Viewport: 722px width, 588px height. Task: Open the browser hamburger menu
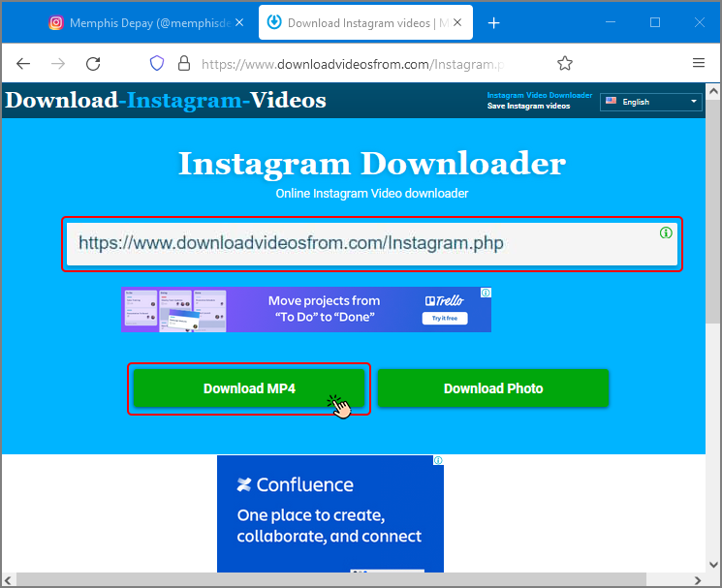point(699,63)
